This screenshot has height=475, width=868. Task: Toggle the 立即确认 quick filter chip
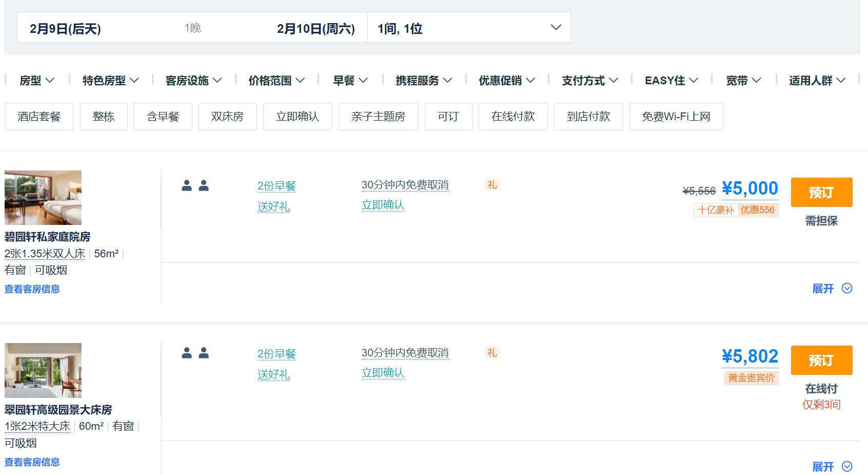coord(298,117)
